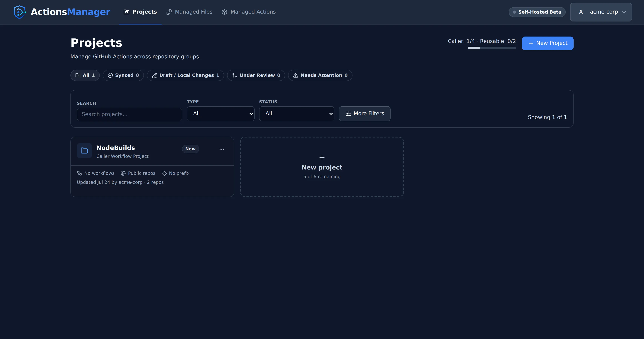Viewport: 644px width, 339px height.
Task: Click 'Manage GitHub Actions across repository groups' text
Action: coord(135,57)
